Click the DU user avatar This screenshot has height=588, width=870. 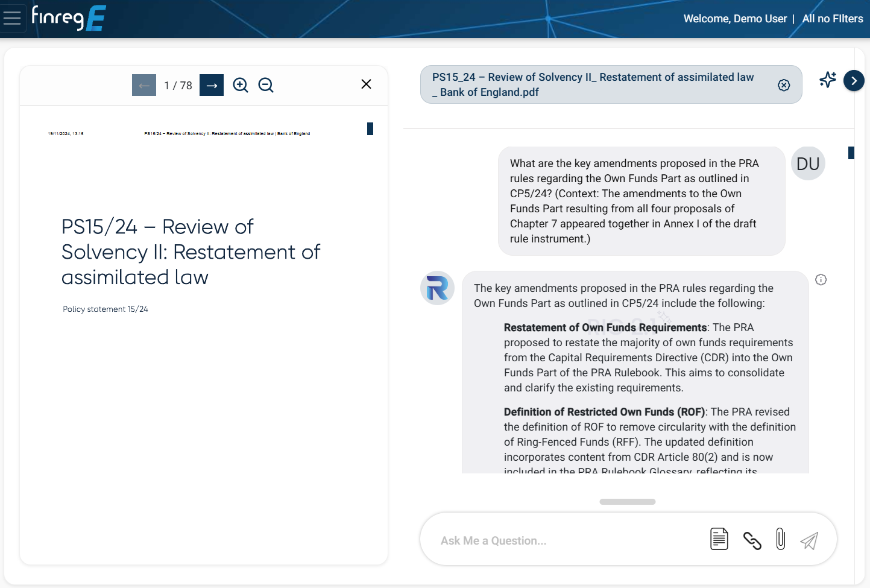(808, 163)
